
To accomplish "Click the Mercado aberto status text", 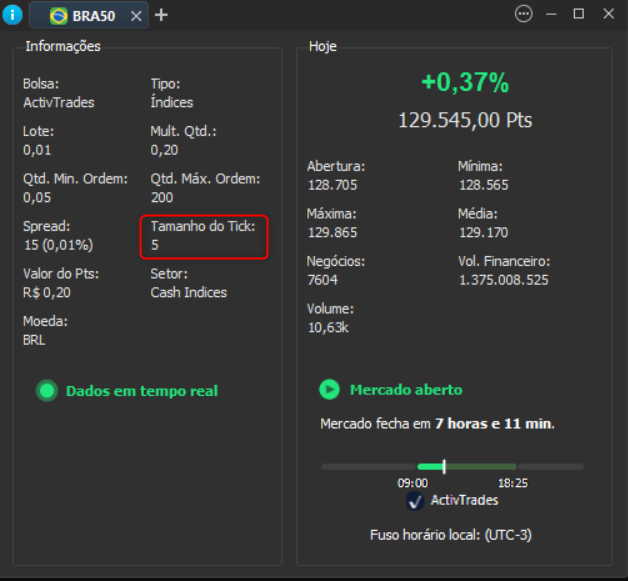I will coord(405,390).
